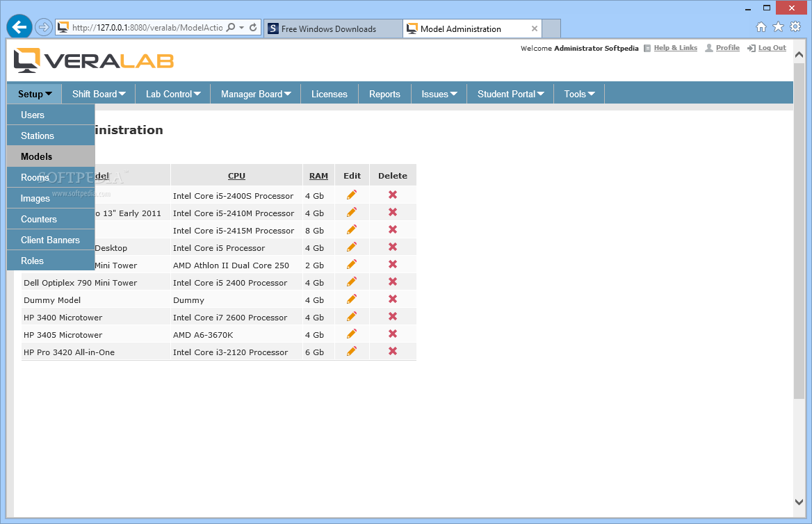Expand the Setup menu
Image resolution: width=812 pixels, height=524 pixels.
tap(35, 95)
